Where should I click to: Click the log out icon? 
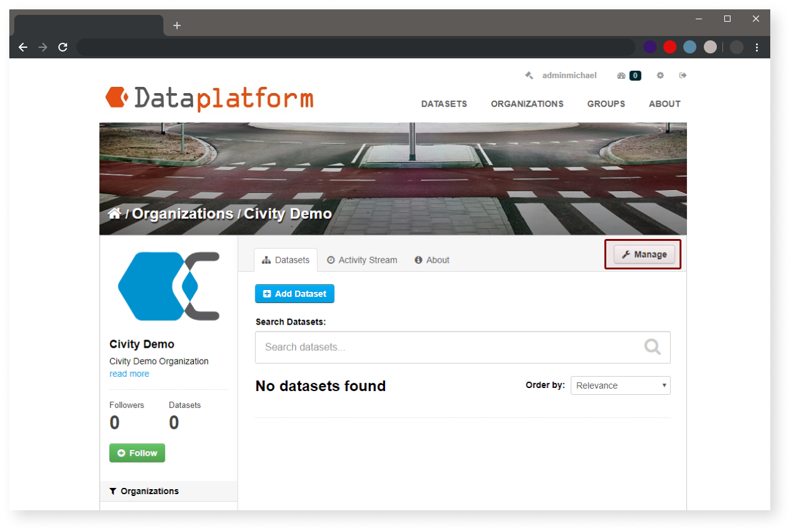[683, 76]
